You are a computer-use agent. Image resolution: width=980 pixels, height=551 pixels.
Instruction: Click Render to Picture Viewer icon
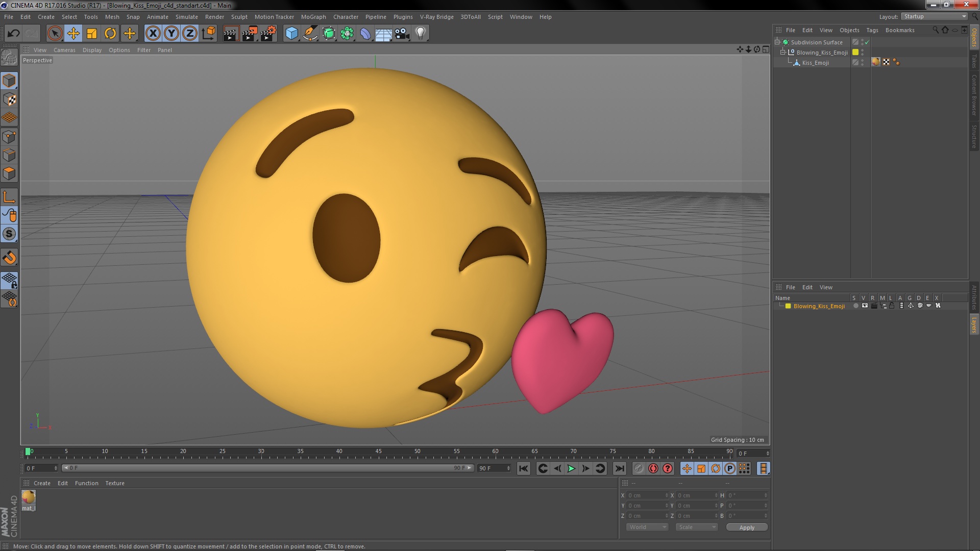point(250,34)
